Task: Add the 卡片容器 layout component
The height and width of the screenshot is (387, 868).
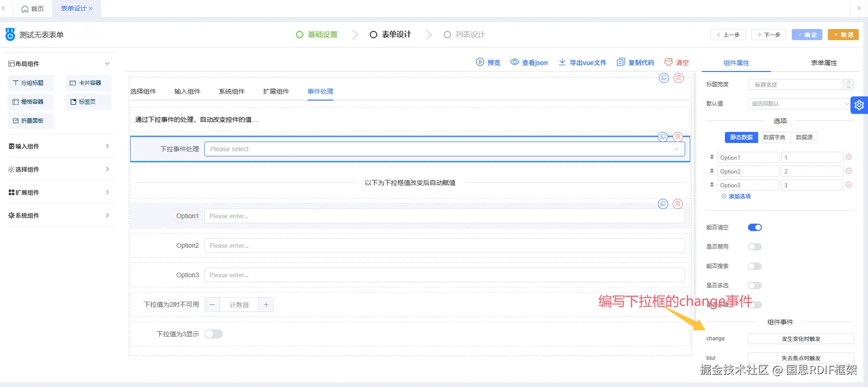Action: (x=89, y=83)
